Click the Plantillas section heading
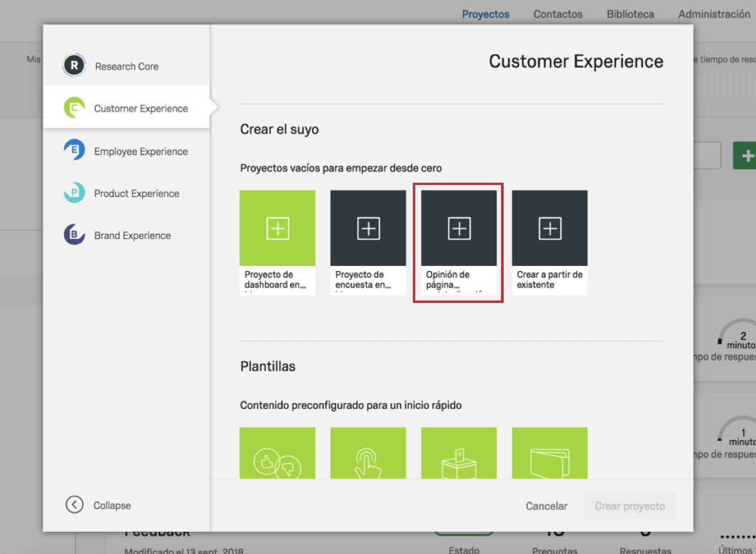756x554 pixels. [x=268, y=366]
